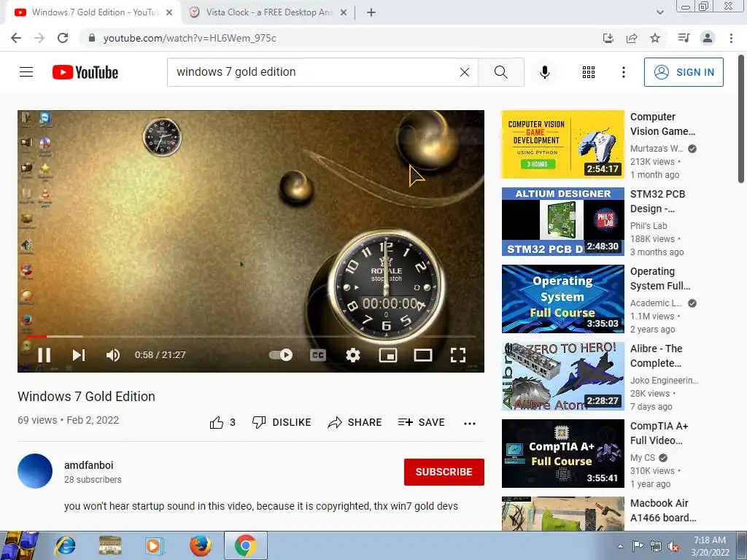The width and height of the screenshot is (747, 560).
Task: Enable miniplayer mode
Action: pos(388,355)
